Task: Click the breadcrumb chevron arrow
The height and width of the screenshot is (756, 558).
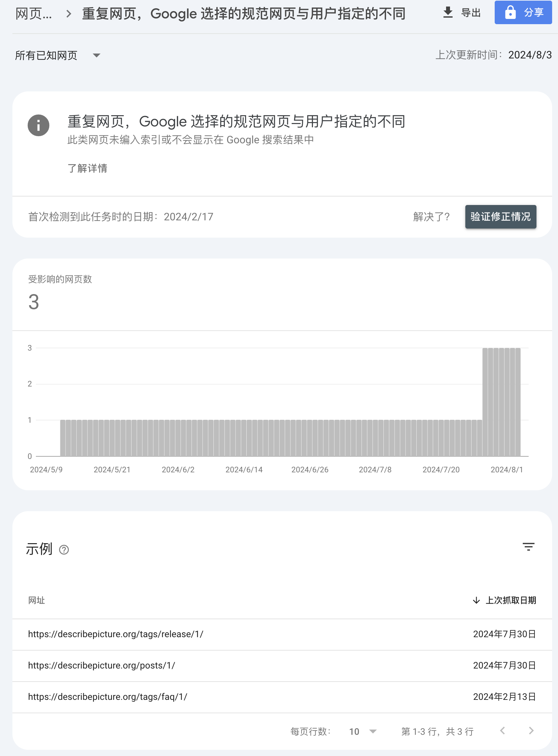Action: (x=69, y=14)
